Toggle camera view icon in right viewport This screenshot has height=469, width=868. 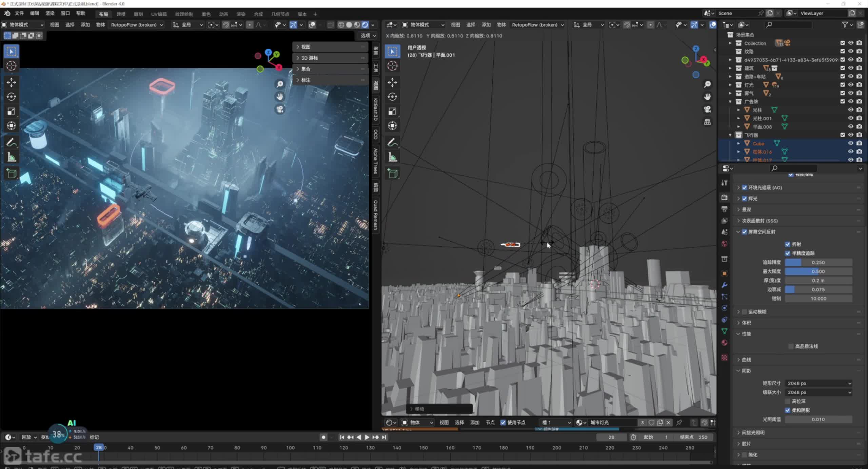coord(707,109)
